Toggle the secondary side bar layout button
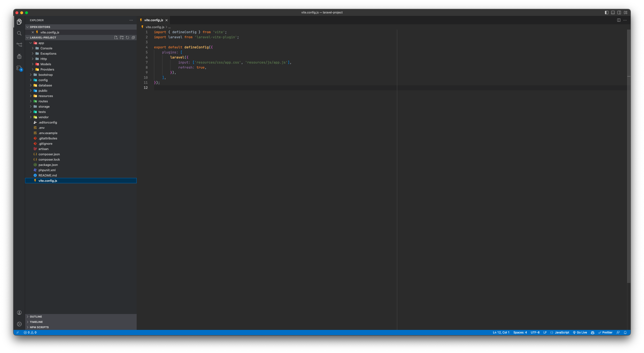 pyautogui.click(x=619, y=13)
